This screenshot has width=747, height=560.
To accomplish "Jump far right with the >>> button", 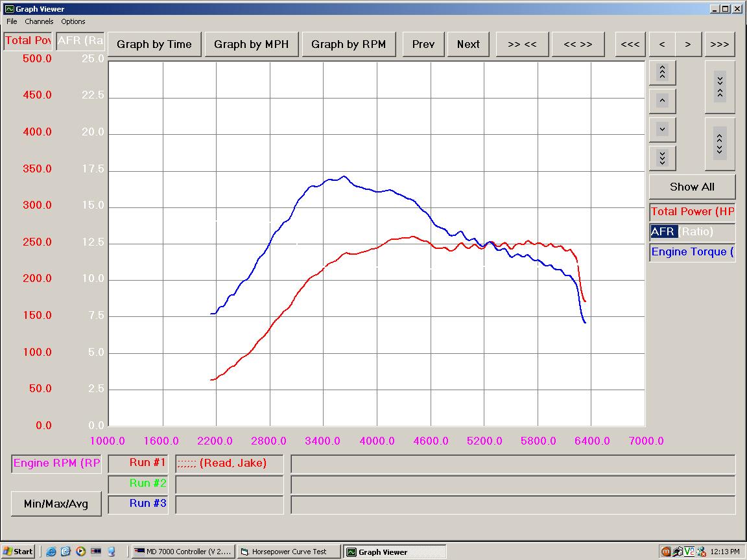I will pyautogui.click(x=719, y=44).
